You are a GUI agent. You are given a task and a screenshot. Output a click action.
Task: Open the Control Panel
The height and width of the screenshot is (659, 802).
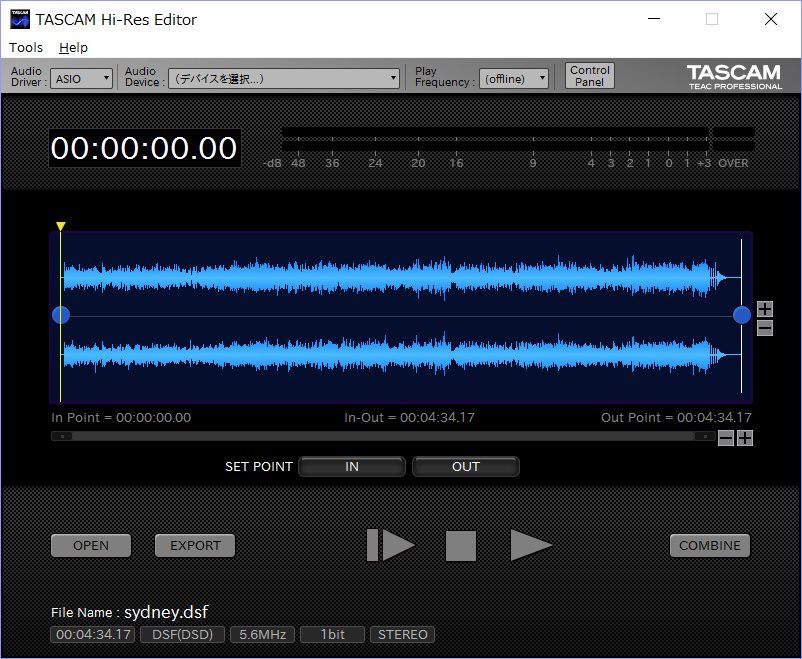590,76
